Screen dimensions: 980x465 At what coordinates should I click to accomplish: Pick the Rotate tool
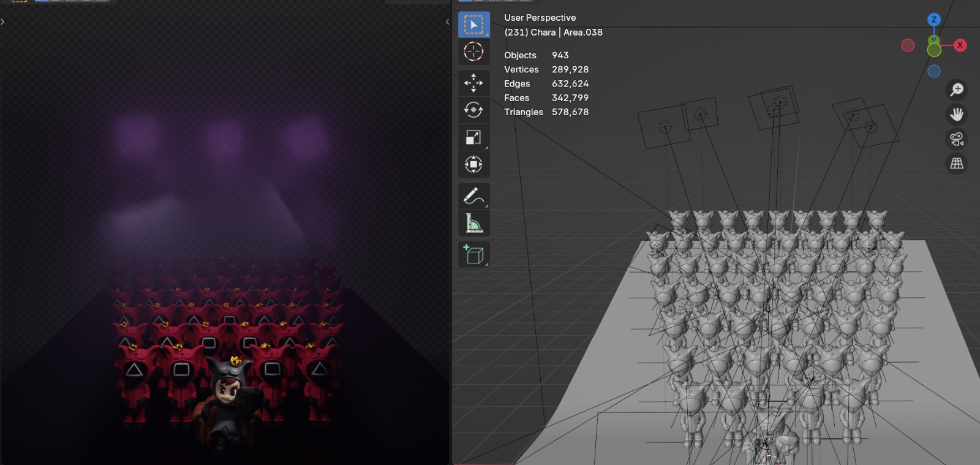[473, 110]
